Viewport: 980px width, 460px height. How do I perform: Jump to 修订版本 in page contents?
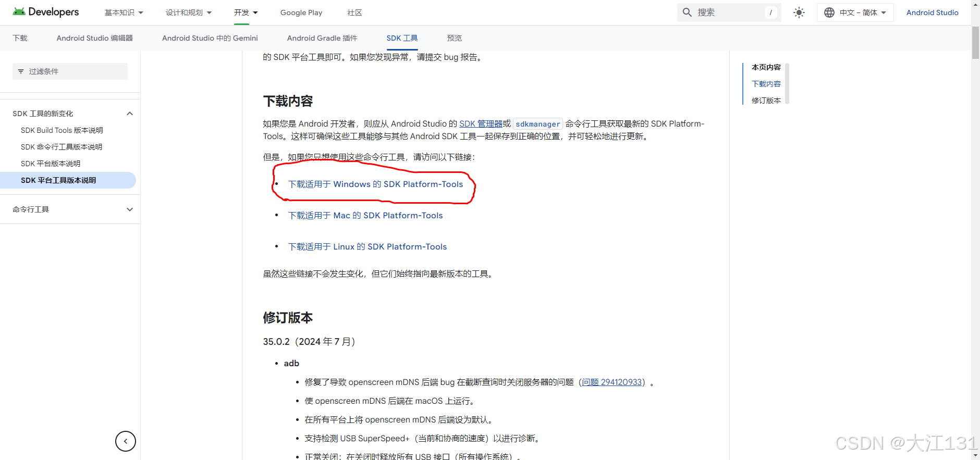point(766,101)
